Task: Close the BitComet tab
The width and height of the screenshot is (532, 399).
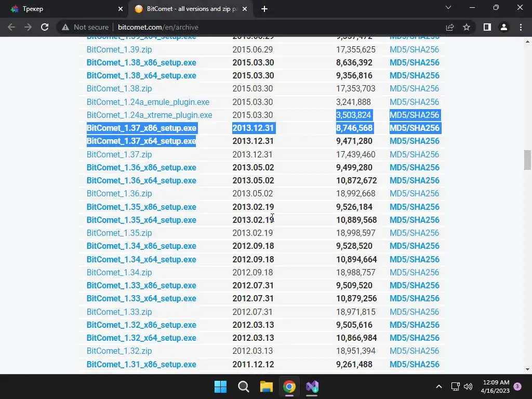Action: pos(245,9)
